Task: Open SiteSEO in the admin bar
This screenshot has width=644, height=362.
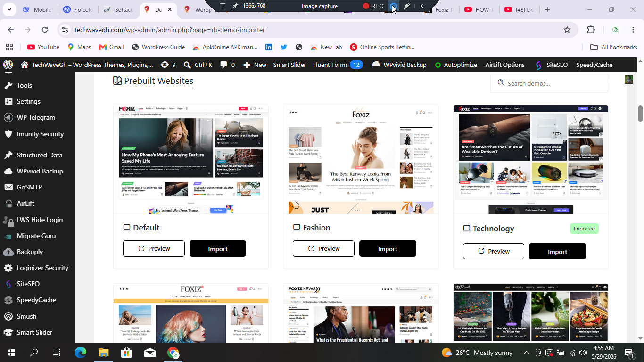Action: (x=551, y=65)
